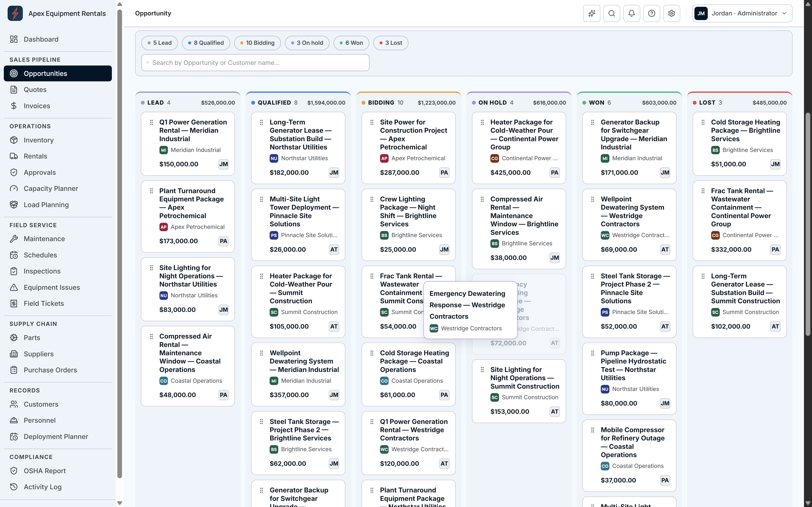Click the Purchase Orders icon
812x507 pixels.
(x=14, y=370)
